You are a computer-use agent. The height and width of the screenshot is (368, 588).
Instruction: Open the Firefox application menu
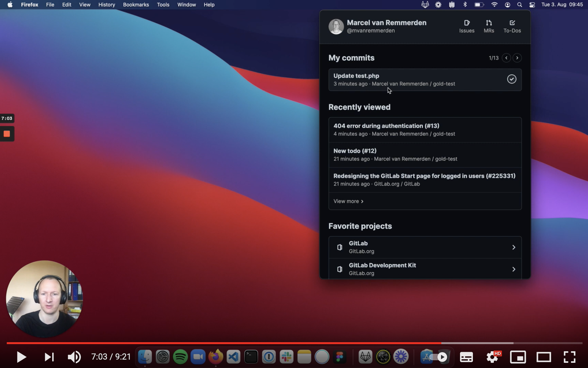point(30,5)
